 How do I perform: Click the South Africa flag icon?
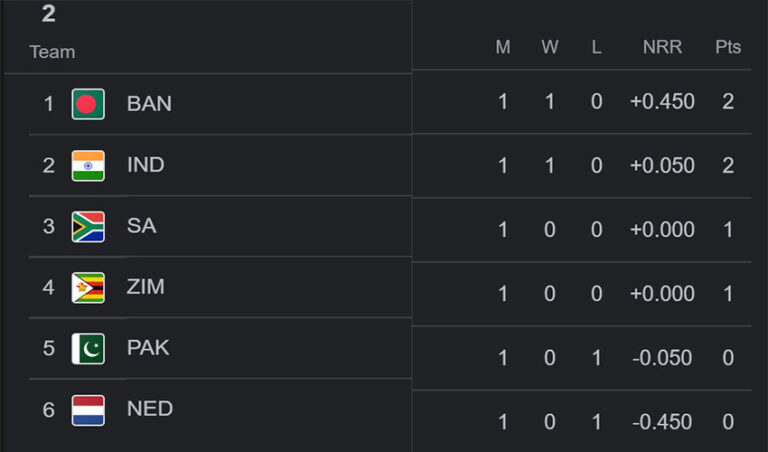(88, 226)
